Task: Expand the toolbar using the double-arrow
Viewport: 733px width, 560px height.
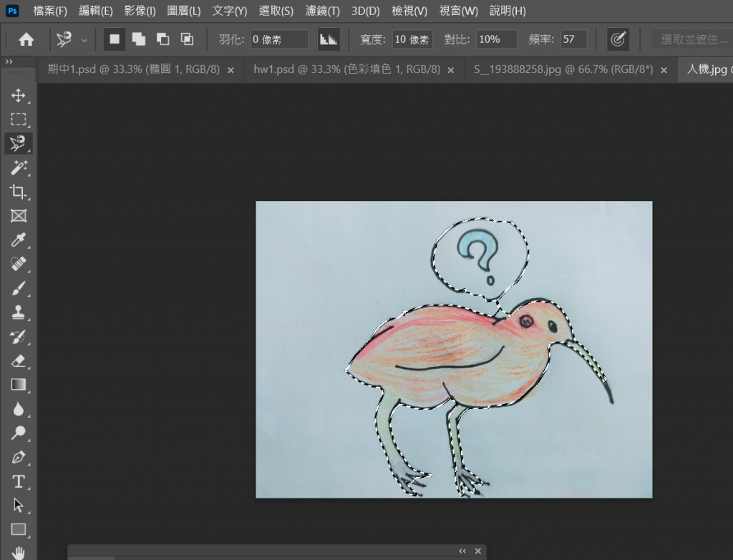Action: click(9, 62)
